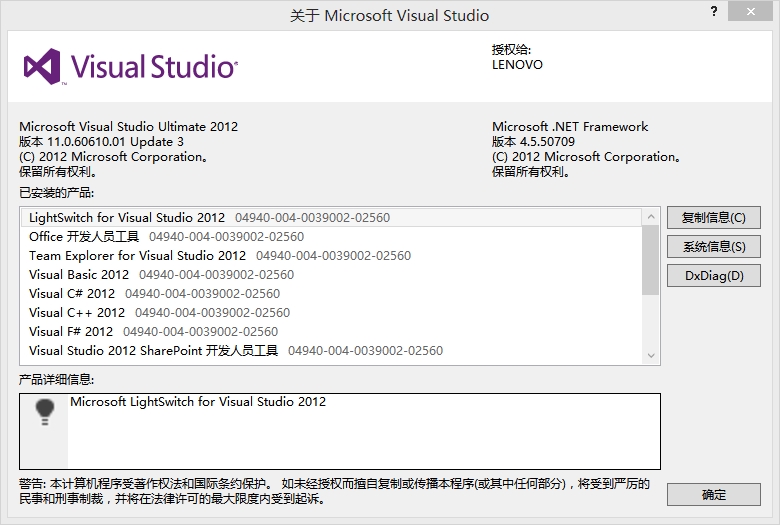Select LightSwitch for Visual Studio 2012 entry

[x=127, y=217]
